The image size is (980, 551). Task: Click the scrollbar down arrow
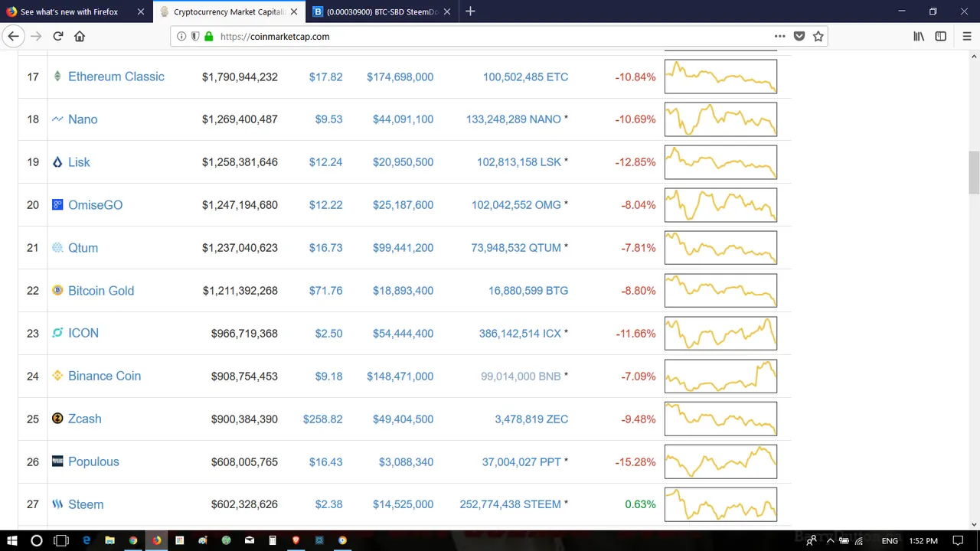pyautogui.click(x=974, y=524)
